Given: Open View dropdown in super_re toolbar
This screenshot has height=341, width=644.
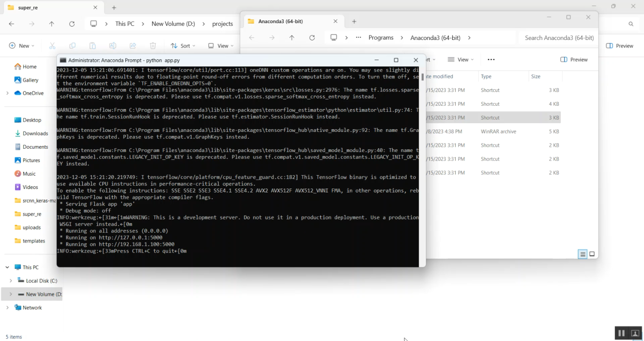Looking at the screenshot, I should pos(221,46).
